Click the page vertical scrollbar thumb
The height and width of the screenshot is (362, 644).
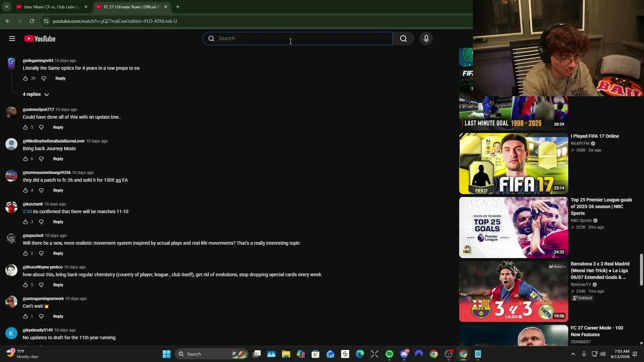pyautogui.click(x=641, y=269)
